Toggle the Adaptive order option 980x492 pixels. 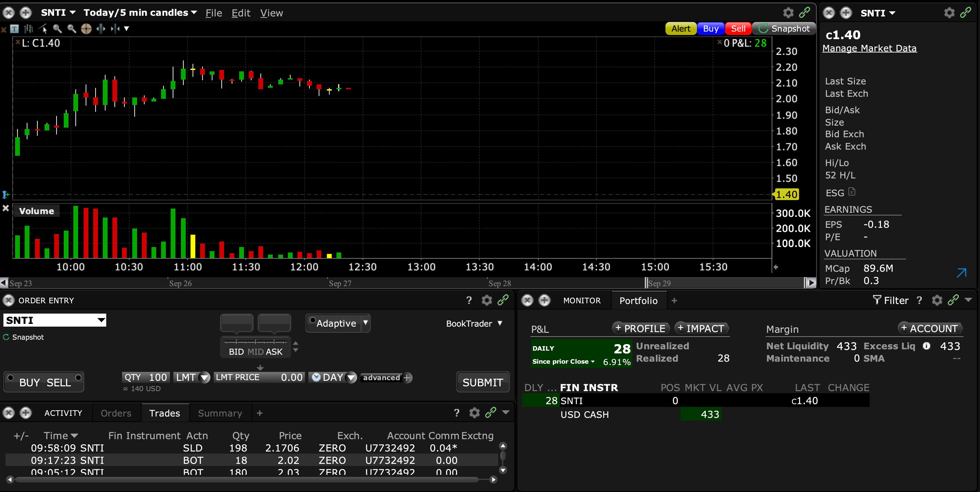click(x=313, y=320)
